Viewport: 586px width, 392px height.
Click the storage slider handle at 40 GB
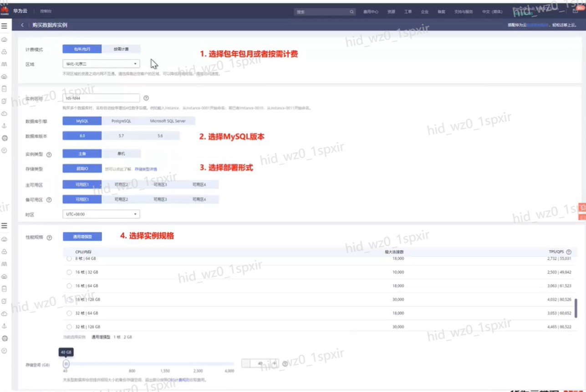(66, 364)
